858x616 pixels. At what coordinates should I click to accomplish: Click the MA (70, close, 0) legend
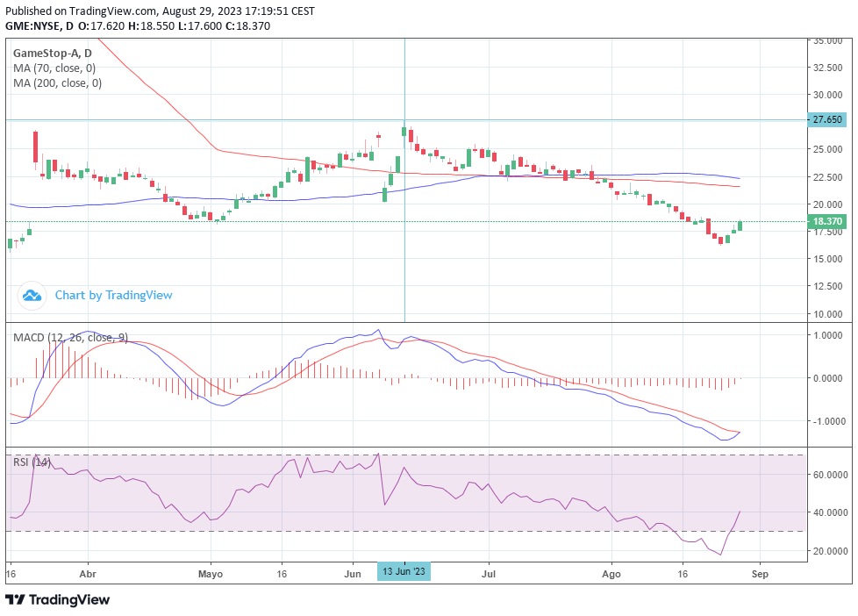(54, 68)
